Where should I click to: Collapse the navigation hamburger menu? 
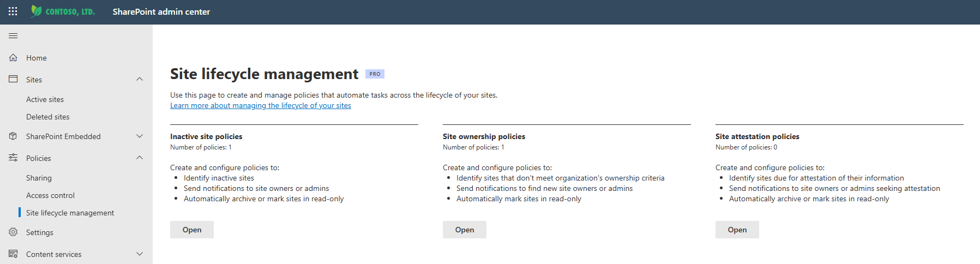click(x=13, y=35)
